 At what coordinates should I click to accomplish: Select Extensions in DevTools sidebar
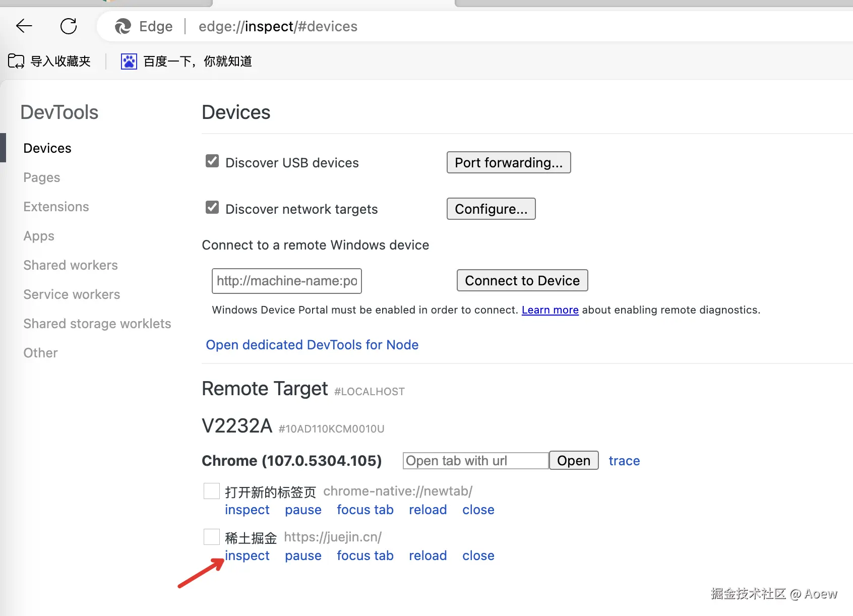click(56, 207)
